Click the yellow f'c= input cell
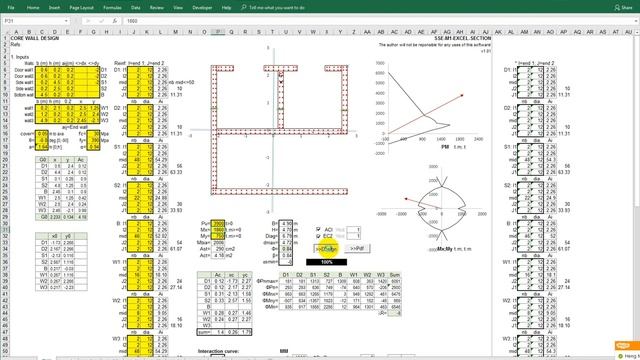The image size is (640, 360). [93, 133]
